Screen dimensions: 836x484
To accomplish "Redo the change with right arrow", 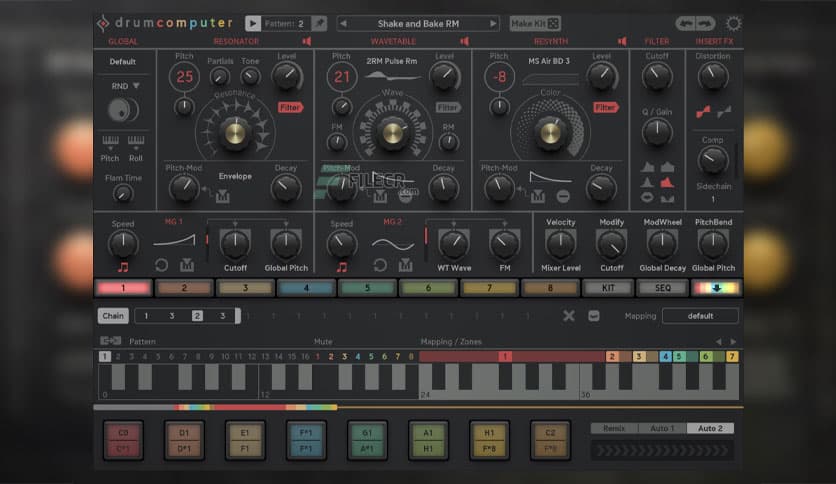I will click(x=705, y=23).
